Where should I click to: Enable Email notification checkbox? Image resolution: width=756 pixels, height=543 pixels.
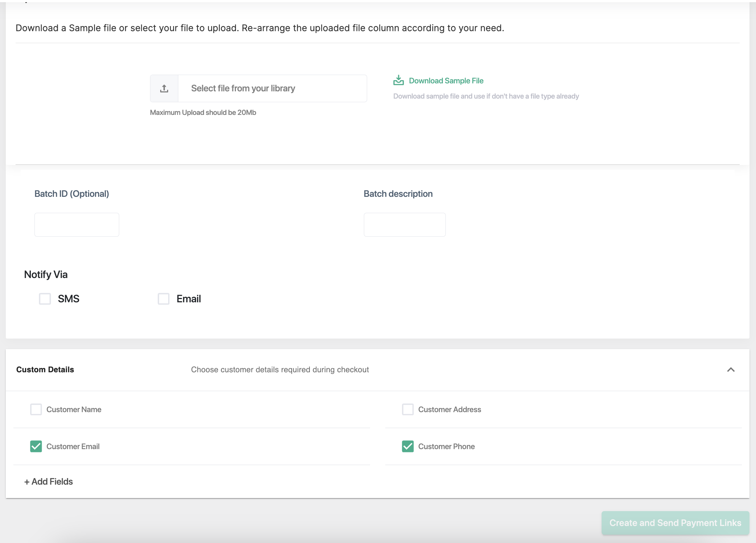[163, 299]
